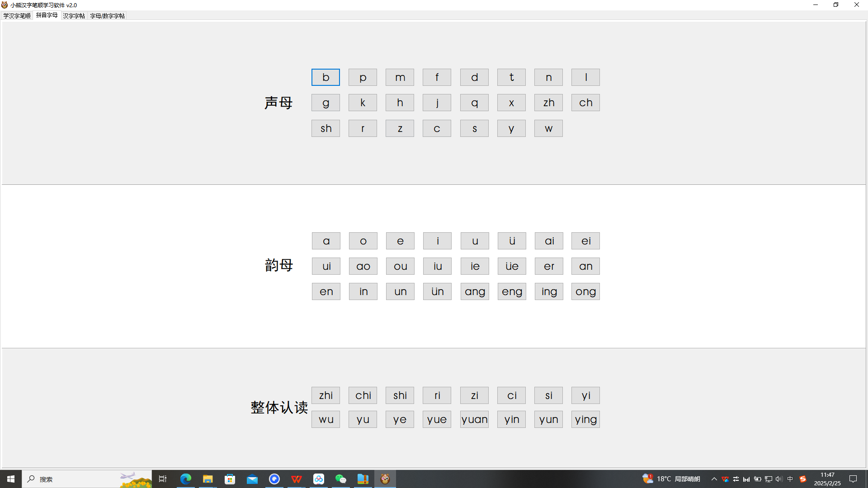The image size is (868, 488).
Task: Open File Explorer in the taskbar
Action: coord(208,479)
